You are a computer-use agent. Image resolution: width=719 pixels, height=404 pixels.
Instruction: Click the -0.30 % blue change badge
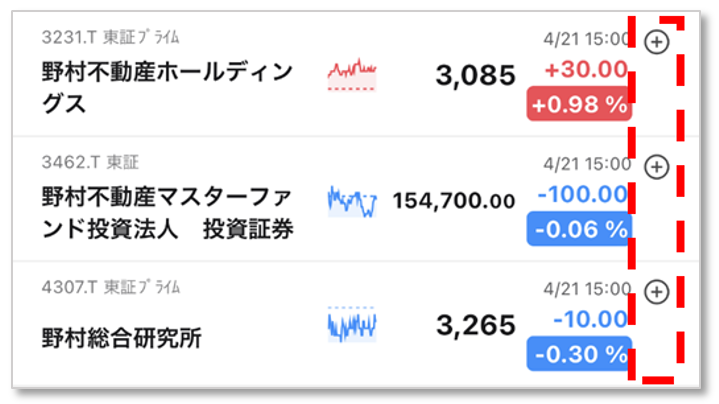(579, 354)
